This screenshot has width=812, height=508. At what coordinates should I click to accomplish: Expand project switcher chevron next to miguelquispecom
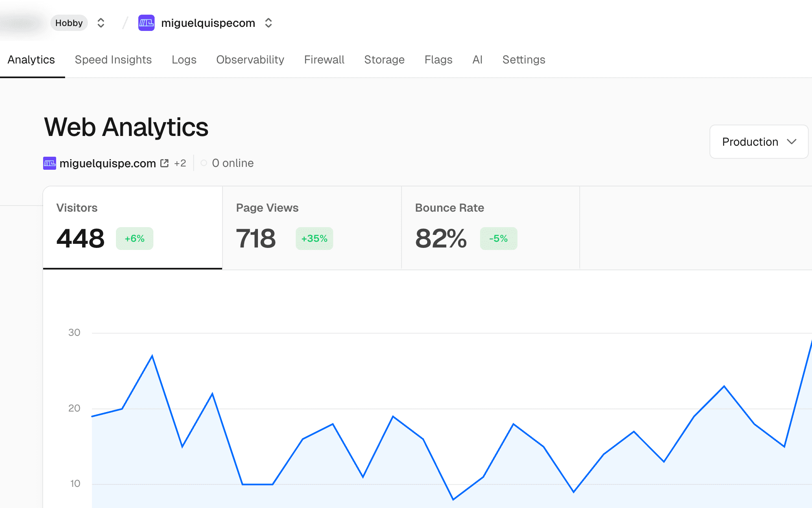pyautogui.click(x=268, y=23)
